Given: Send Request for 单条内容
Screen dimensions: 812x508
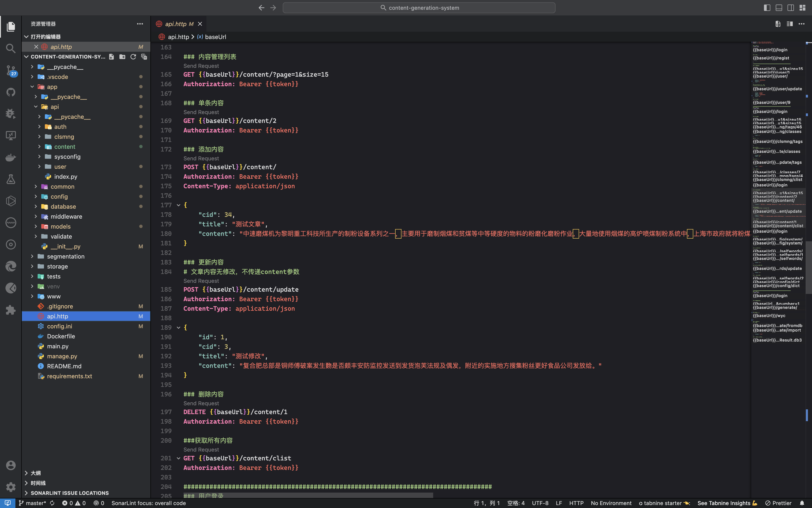Looking at the screenshot, I should click(201, 112).
